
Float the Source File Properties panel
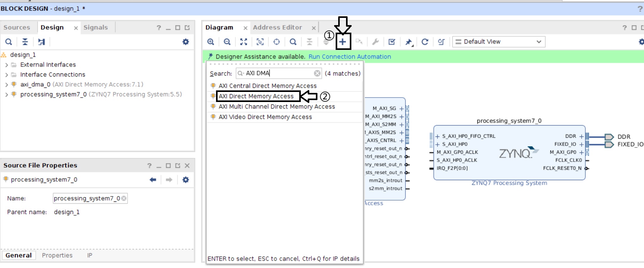click(178, 166)
